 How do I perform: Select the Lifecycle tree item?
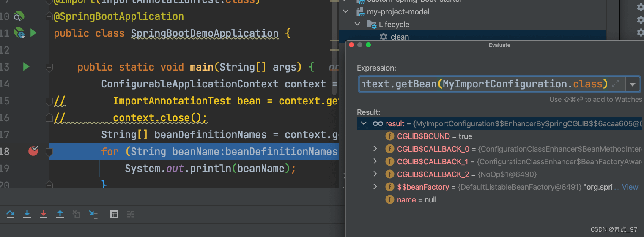pos(394,25)
